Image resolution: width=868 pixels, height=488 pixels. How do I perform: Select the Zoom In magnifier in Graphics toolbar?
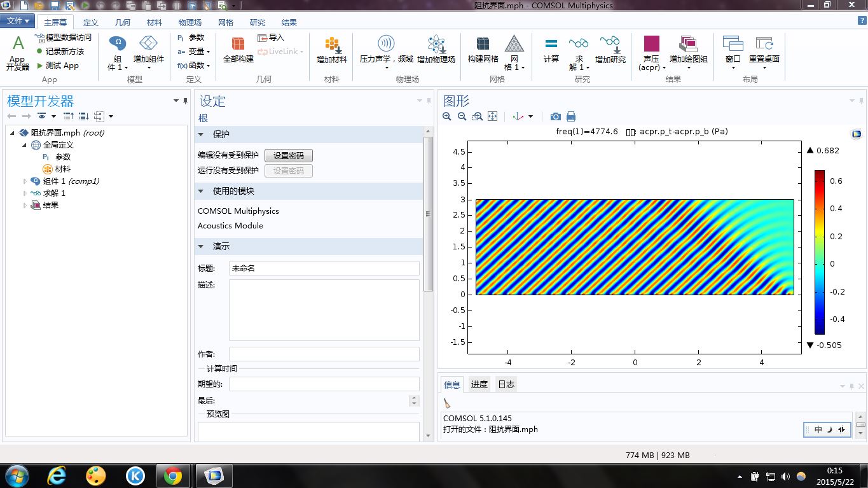point(447,116)
